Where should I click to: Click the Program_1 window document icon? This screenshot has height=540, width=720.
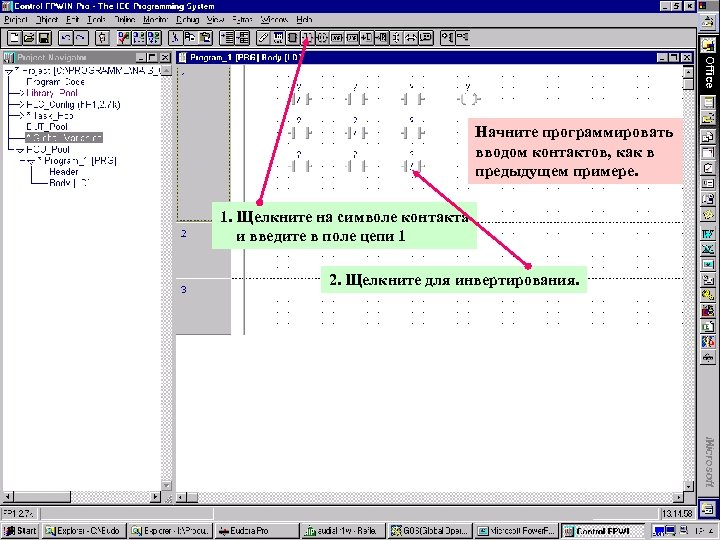(x=183, y=57)
